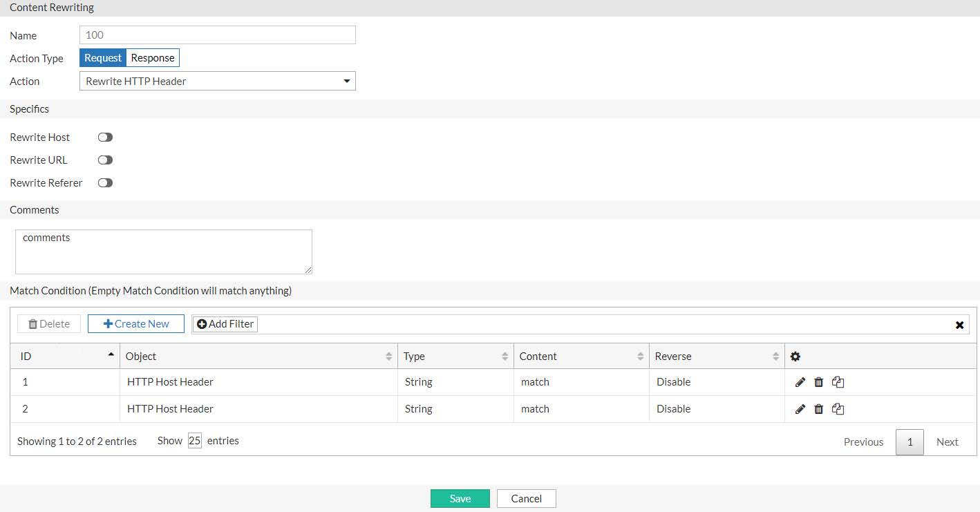Screen dimensions: 980x512
Task: Select the Request action type
Action: click(102, 57)
